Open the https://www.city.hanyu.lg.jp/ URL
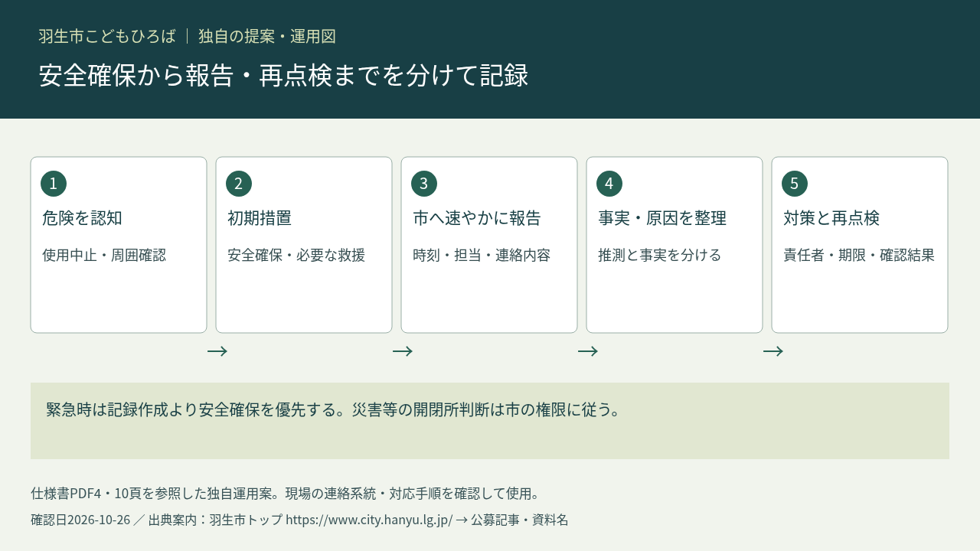The image size is (980, 551). coord(369,520)
